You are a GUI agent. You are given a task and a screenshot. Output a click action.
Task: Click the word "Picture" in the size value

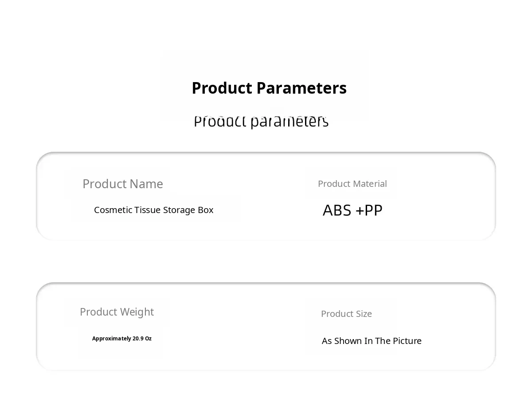click(407, 341)
